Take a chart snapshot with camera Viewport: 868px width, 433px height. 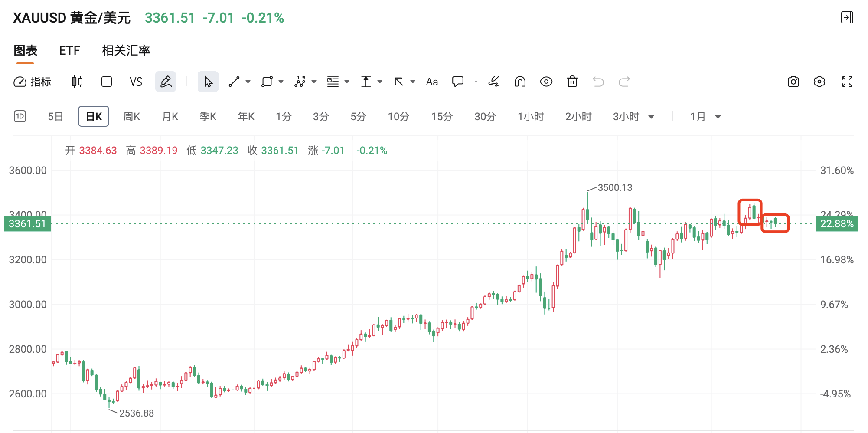pyautogui.click(x=793, y=82)
